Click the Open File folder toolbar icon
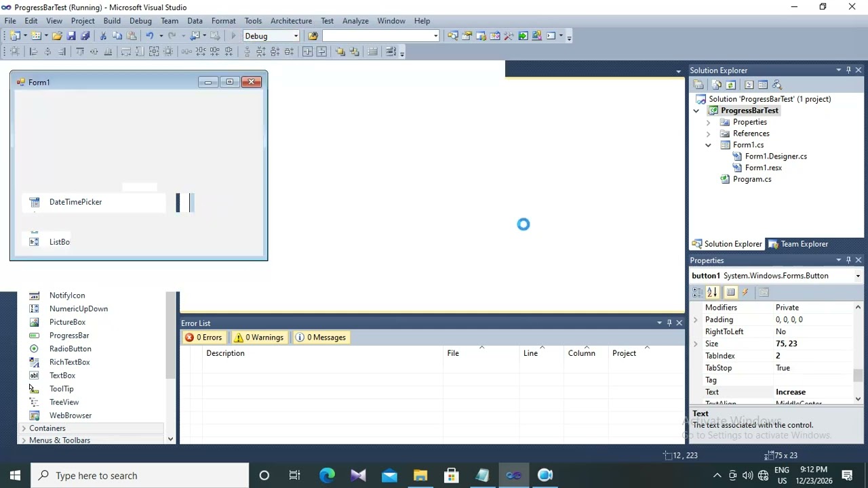Image resolution: width=868 pixels, height=488 pixels. coord(57,36)
